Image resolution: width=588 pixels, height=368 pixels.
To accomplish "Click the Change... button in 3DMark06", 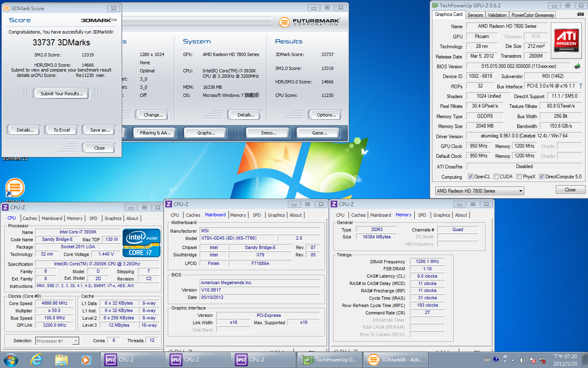I will (153, 115).
